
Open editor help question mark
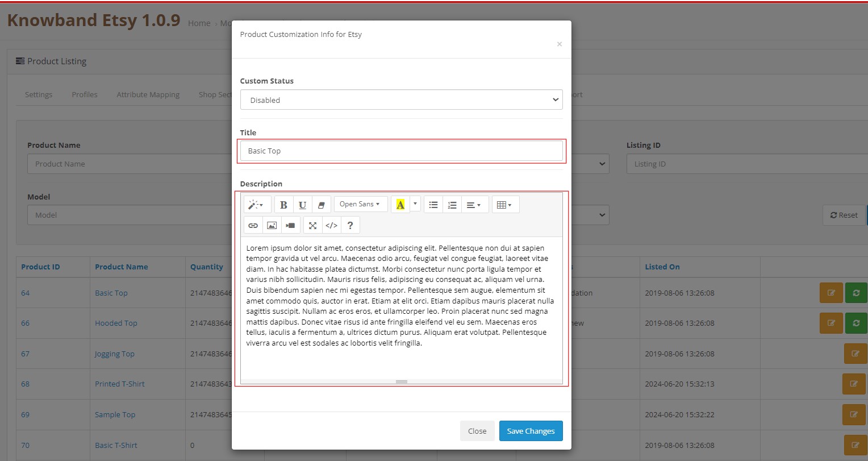click(350, 225)
